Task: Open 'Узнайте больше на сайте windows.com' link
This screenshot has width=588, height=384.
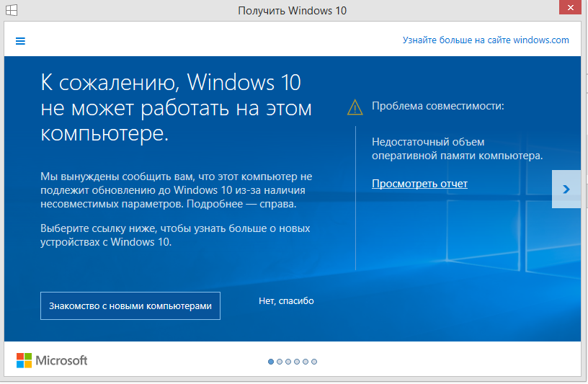Action: click(486, 40)
